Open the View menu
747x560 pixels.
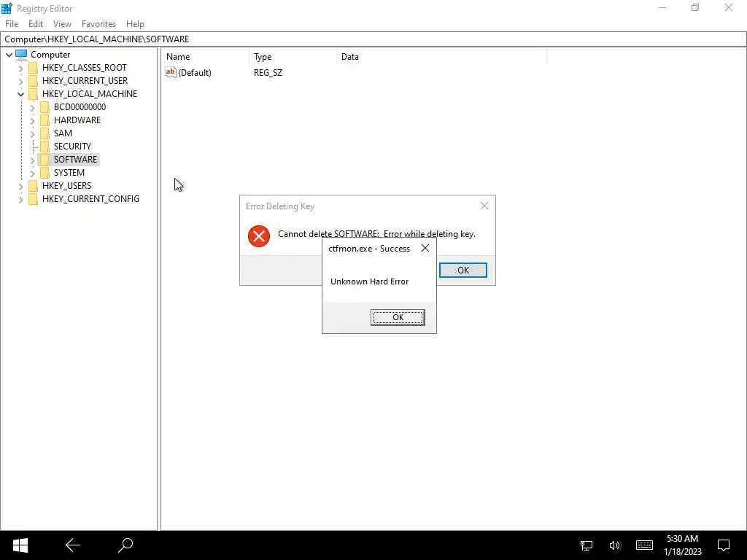(x=62, y=24)
